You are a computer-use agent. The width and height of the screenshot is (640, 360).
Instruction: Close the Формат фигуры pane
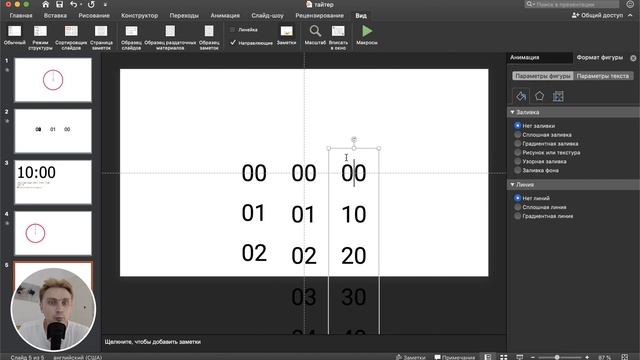coord(633,58)
